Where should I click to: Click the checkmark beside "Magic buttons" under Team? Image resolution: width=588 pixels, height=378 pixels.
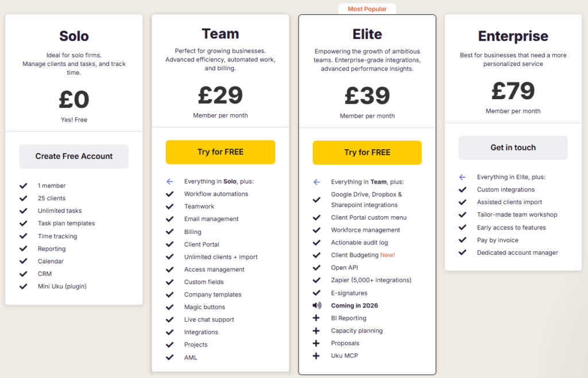pyautogui.click(x=170, y=307)
